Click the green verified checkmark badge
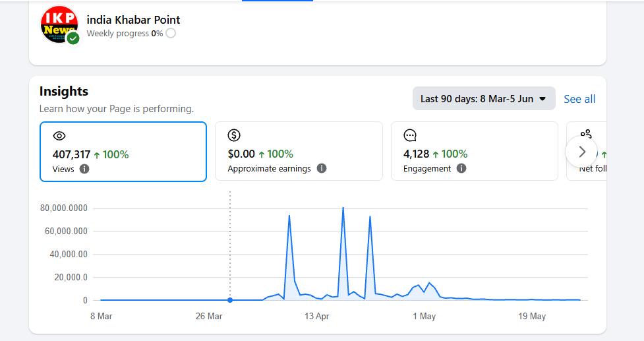Viewport: 644px width, 341px height. pyautogui.click(x=73, y=39)
